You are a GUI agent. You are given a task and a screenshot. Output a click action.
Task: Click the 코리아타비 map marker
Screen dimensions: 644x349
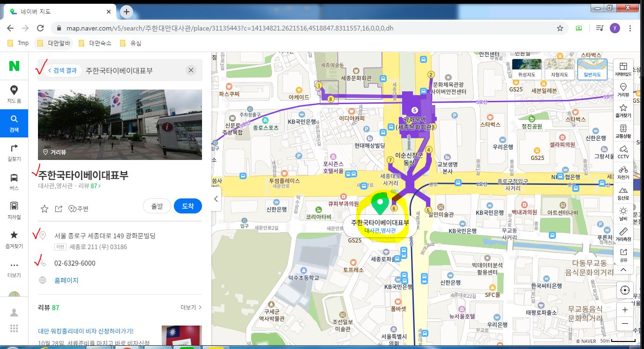(319, 213)
